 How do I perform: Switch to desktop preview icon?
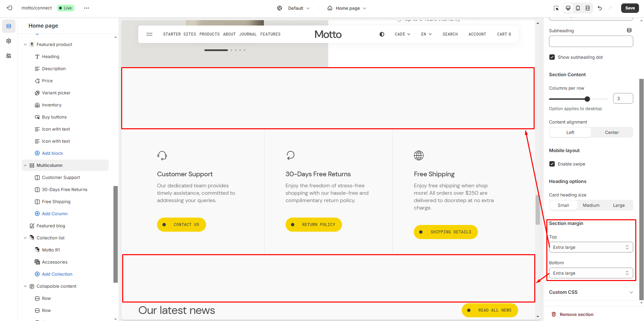pos(568,8)
